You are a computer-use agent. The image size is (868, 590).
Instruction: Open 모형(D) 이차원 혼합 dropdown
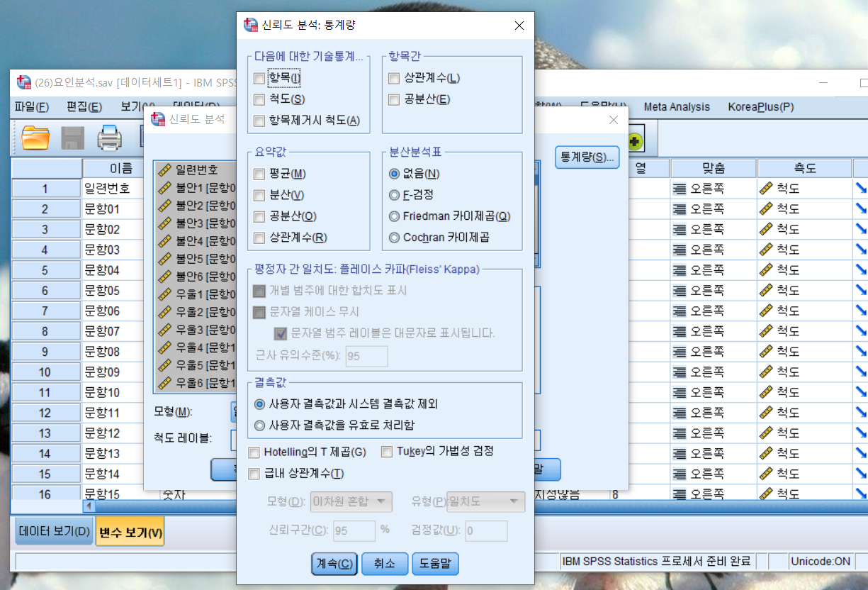coord(351,501)
